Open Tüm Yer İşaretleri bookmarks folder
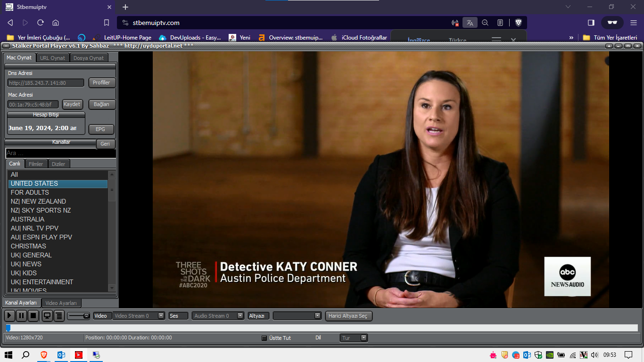The image size is (644, 362). (610, 38)
